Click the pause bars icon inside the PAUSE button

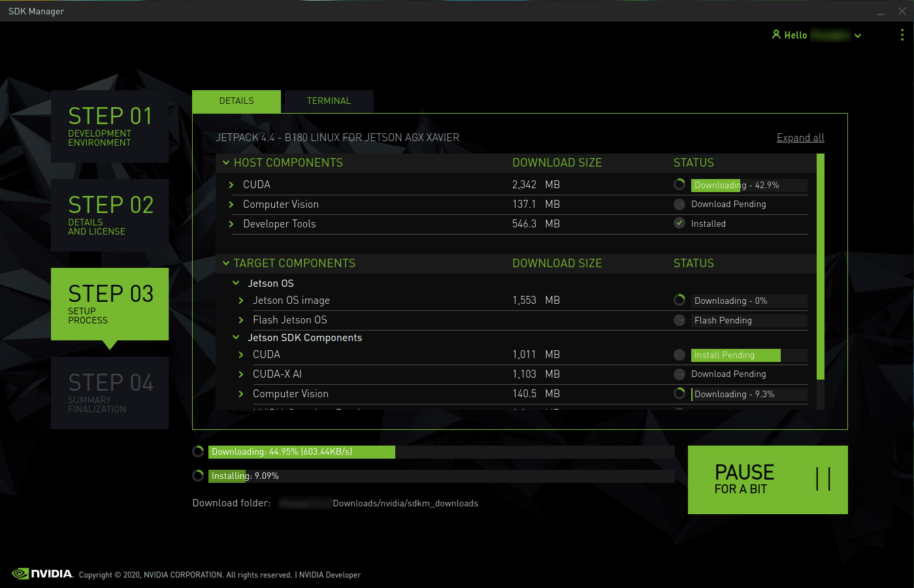pos(824,480)
